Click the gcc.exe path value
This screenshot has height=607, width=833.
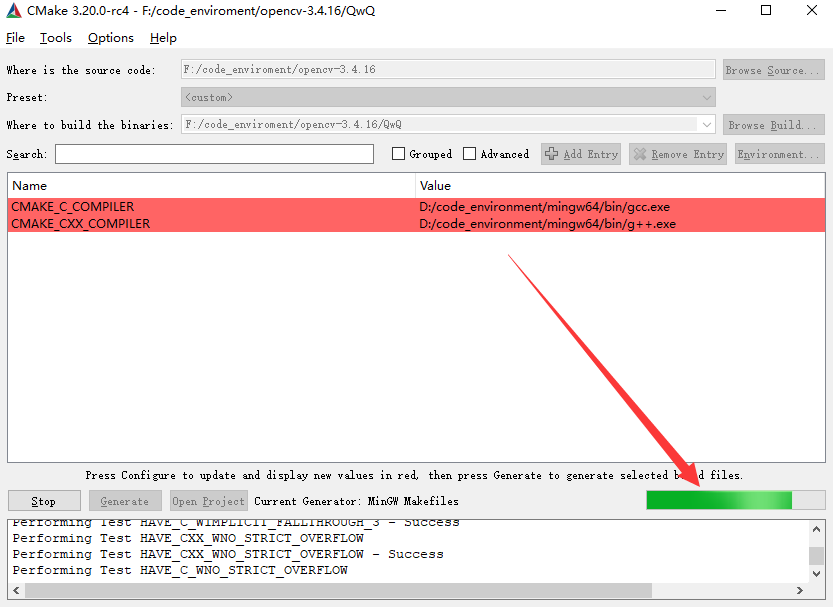click(x=544, y=207)
